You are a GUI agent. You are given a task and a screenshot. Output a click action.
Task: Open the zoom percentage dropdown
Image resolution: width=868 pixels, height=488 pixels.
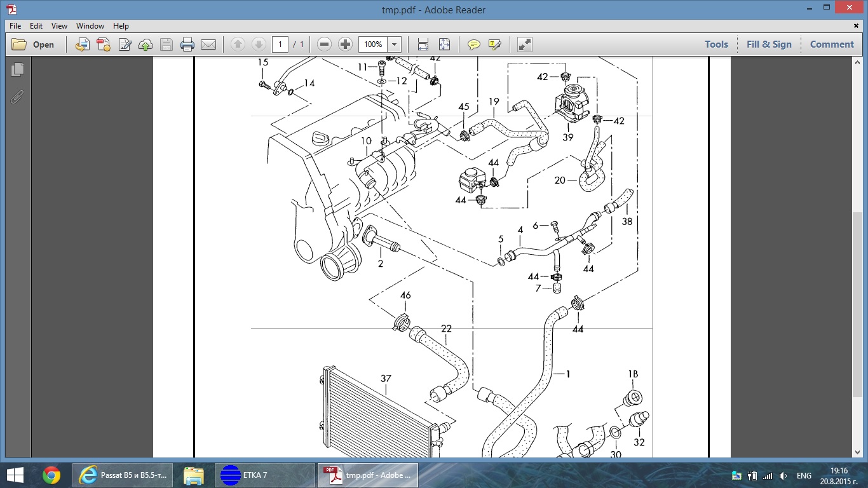395,44
